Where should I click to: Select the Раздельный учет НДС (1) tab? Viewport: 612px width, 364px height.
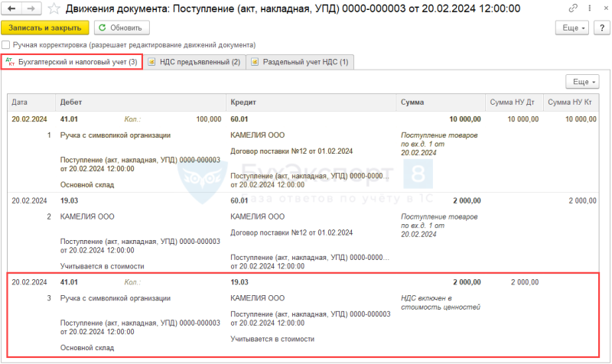(300, 62)
